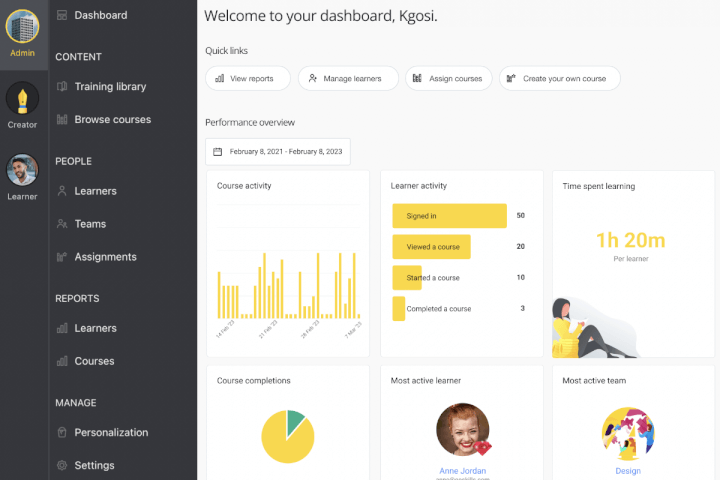This screenshot has height=480, width=720.
Task: Click the Personalization icon
Action: pyautogui.click(x=62, y=432)
